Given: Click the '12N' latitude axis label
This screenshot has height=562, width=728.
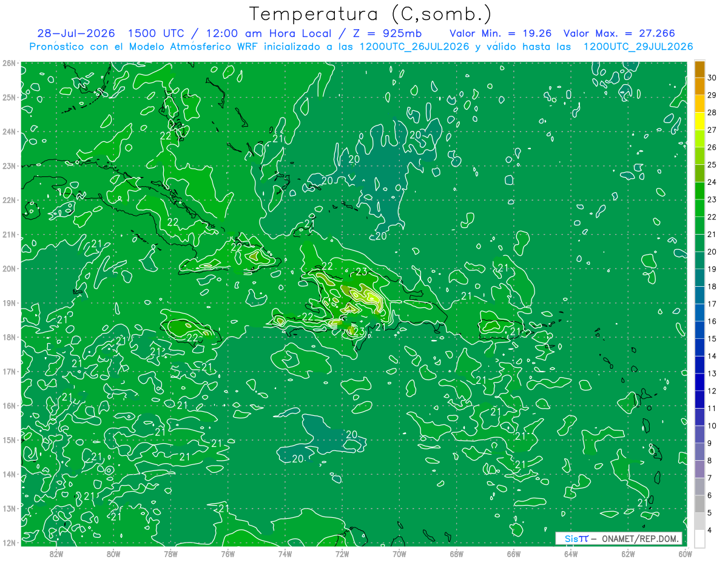Looking at the screenshot, I should (8, 543).
